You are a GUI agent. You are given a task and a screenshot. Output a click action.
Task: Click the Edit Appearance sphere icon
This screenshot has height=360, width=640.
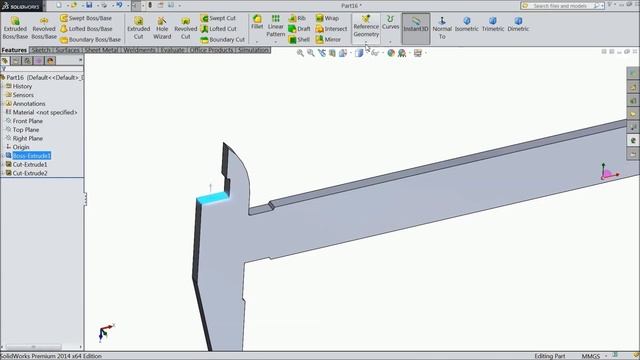[x=391, y=53]
